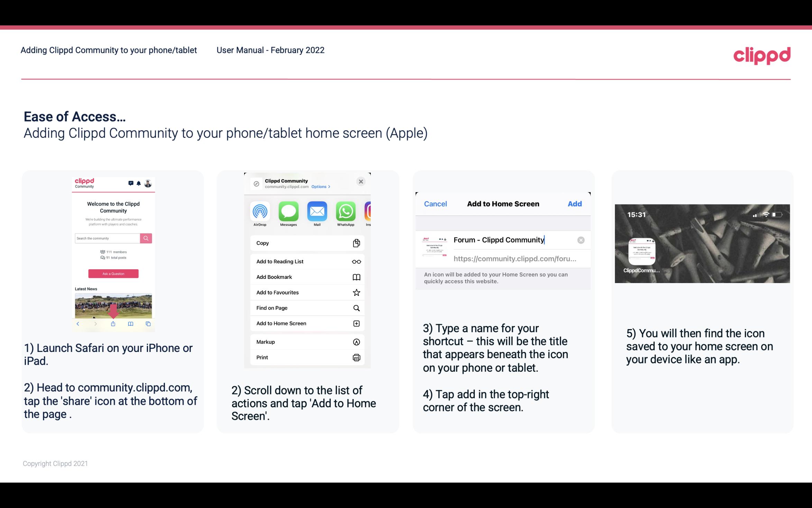Click the Find on Page icon
Viewport: 812px width, 508px height.
(x=356, y=307)
